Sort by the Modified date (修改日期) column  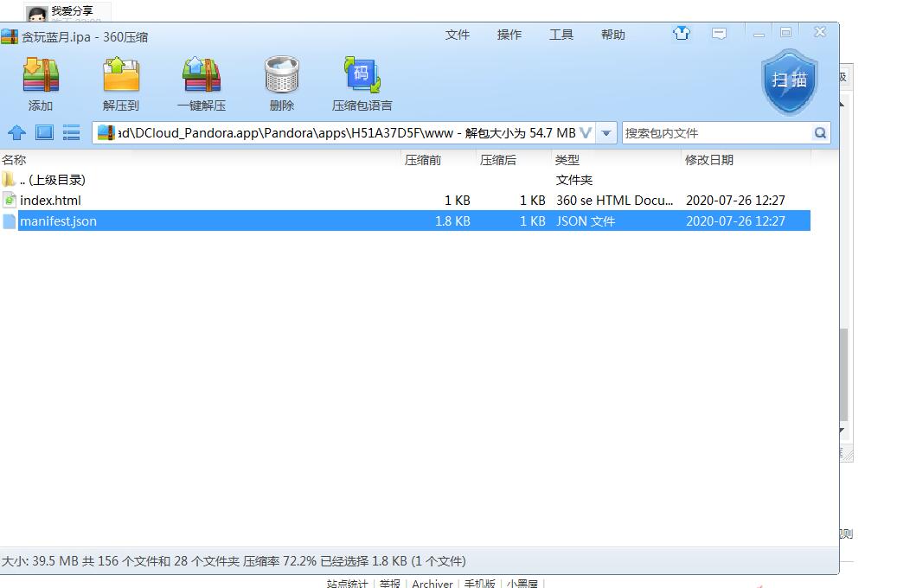(709, 160)
